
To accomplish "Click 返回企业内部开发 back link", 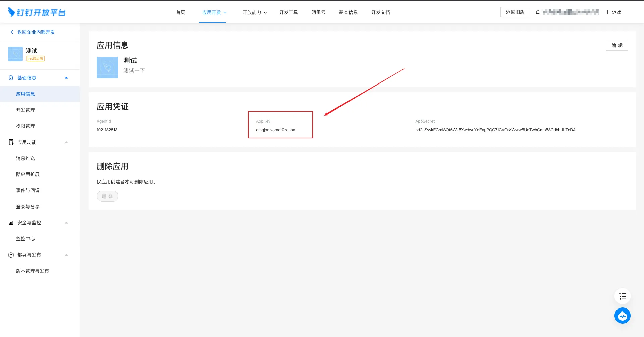I will pos(36,32).
